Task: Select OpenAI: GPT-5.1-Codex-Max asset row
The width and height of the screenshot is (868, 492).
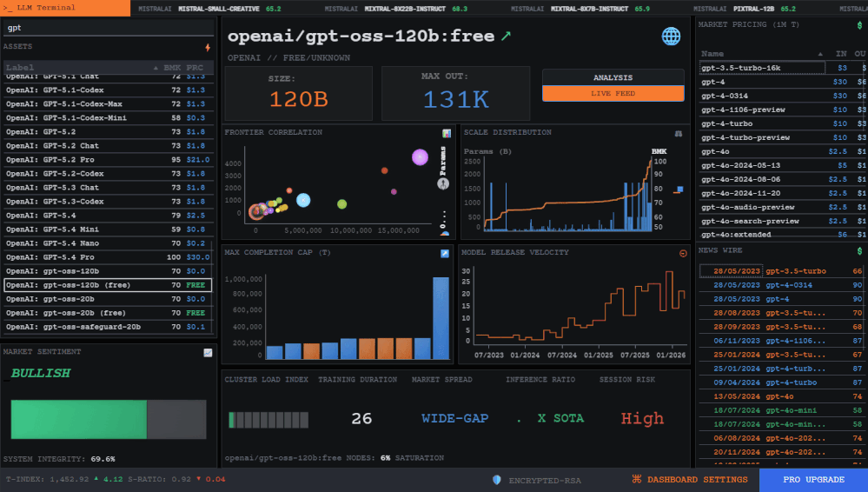Action: pos(108,104)
